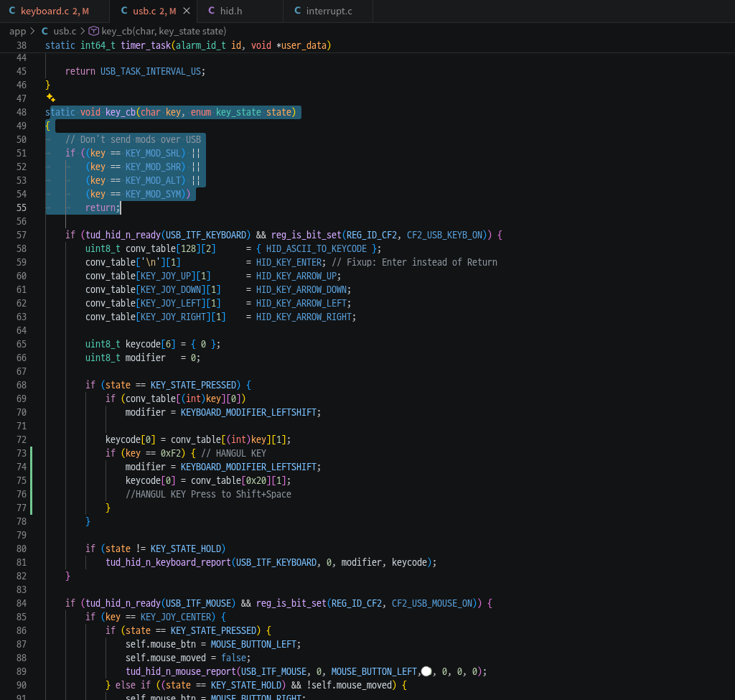Click line number 57 in gutter
The height and width of the screenshot is (700, 735).
(x=22, y=235)
